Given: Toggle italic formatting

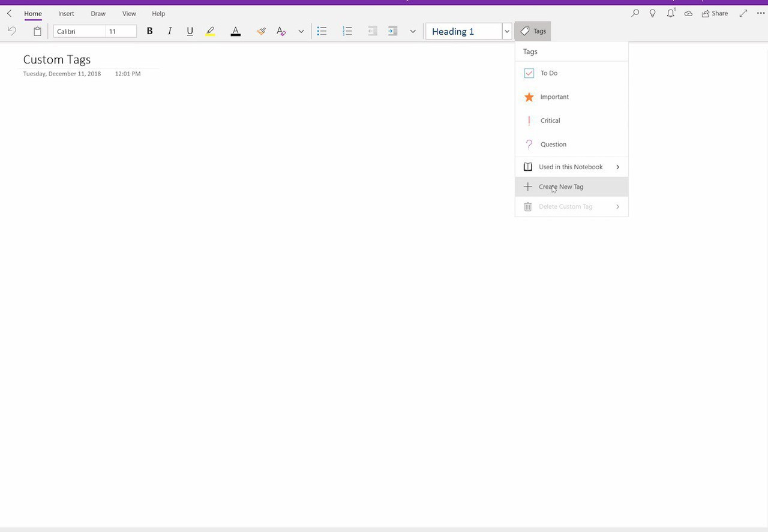Looking at the screenshot, I should pyautogui.click(x=170, y=31).
